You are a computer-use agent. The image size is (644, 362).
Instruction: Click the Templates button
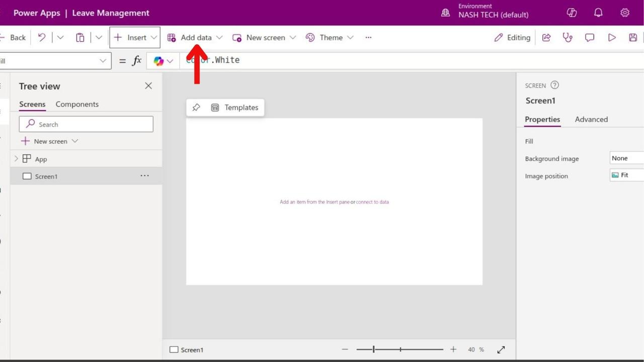click(x=235, y=108)
